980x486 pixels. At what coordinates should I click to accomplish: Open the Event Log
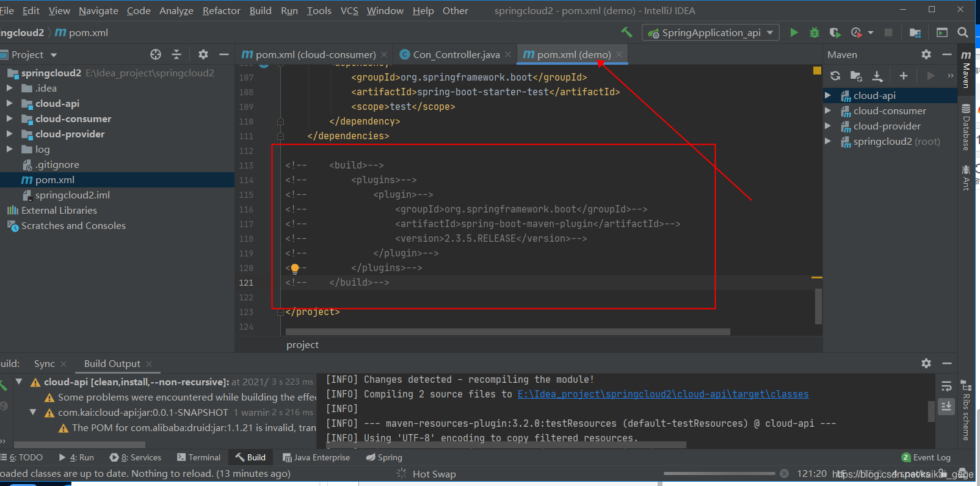point(926,457)
